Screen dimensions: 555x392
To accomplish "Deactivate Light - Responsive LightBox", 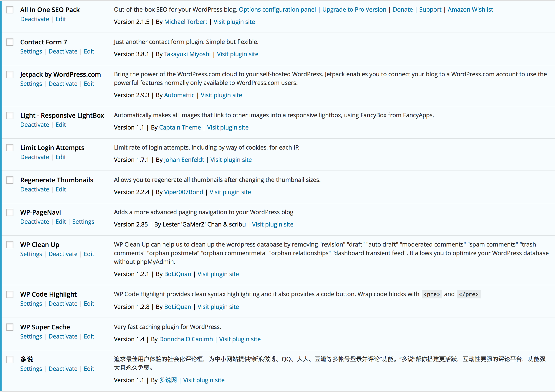I will (35, 125).
